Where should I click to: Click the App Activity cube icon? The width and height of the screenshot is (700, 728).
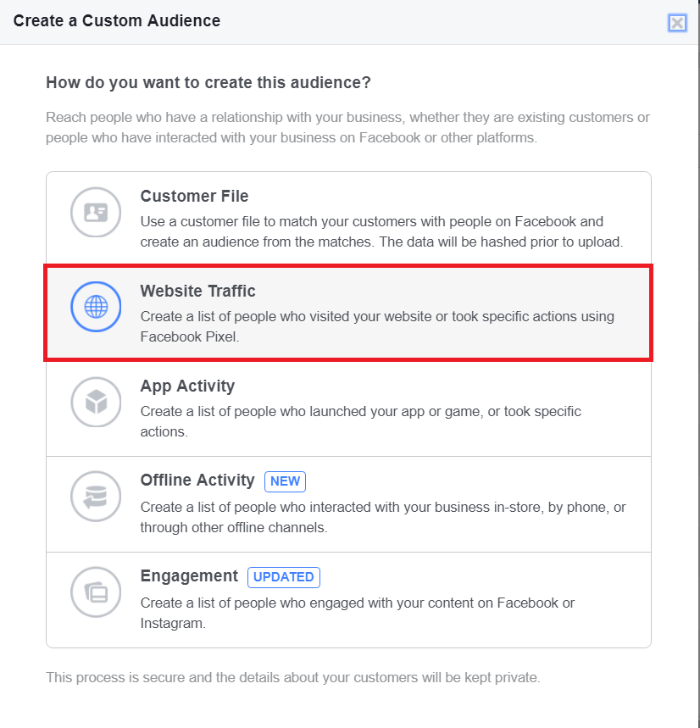96,402
